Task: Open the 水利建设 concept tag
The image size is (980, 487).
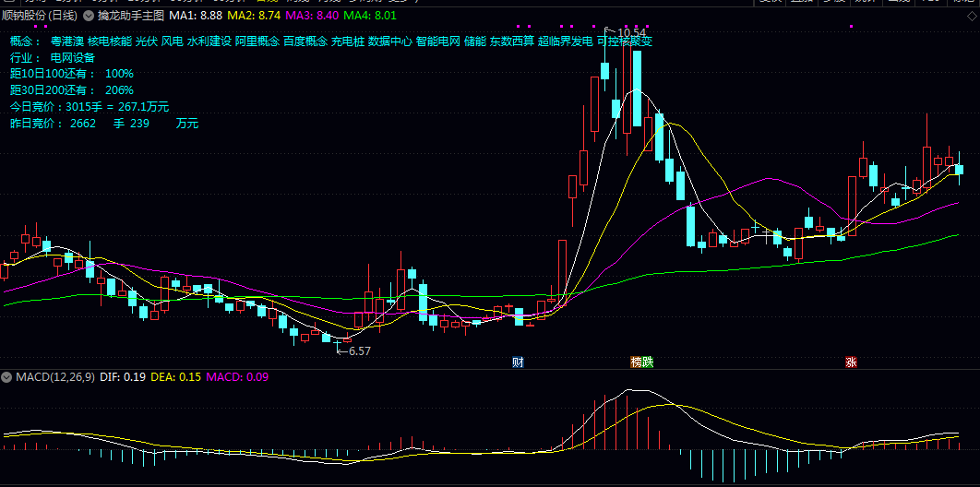Action: pos(209,42)
